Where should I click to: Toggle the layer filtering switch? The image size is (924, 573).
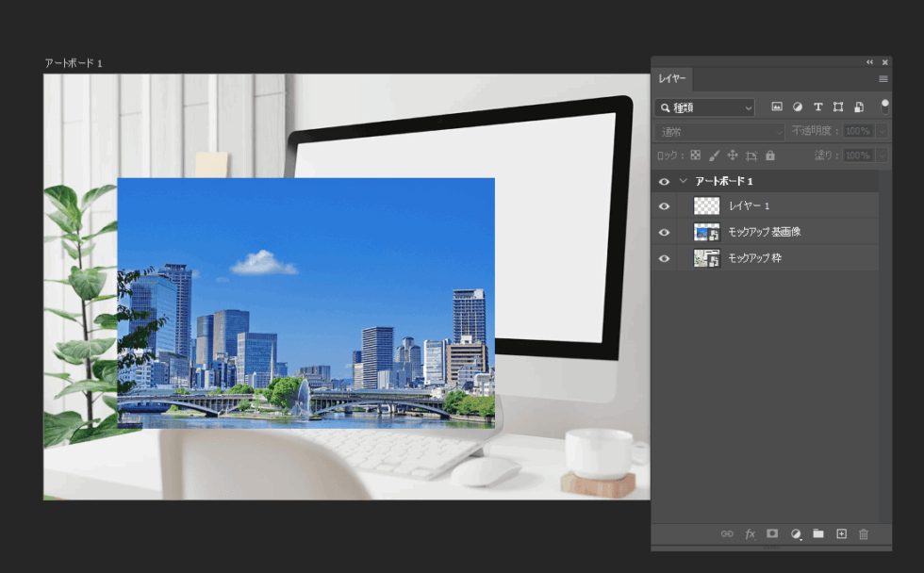884,106
